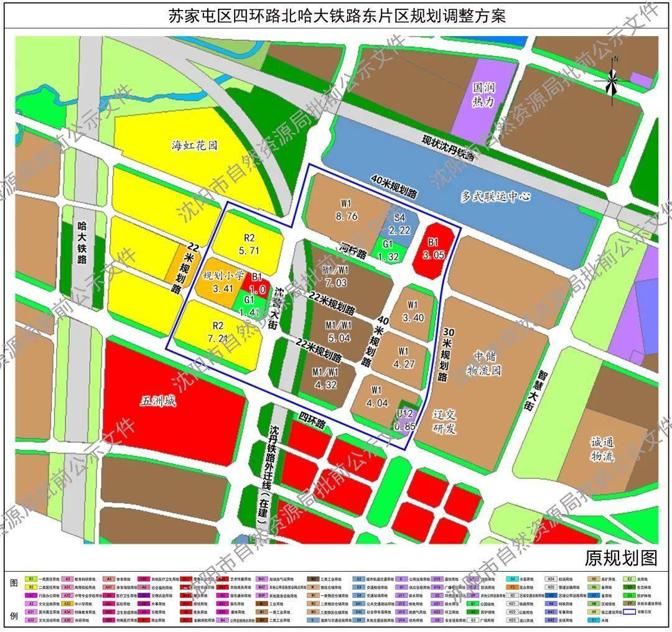This screenshot has height=632, width=672.
Task: Click legend swatch R1 一类居住用地
Action: click(31, 579)
